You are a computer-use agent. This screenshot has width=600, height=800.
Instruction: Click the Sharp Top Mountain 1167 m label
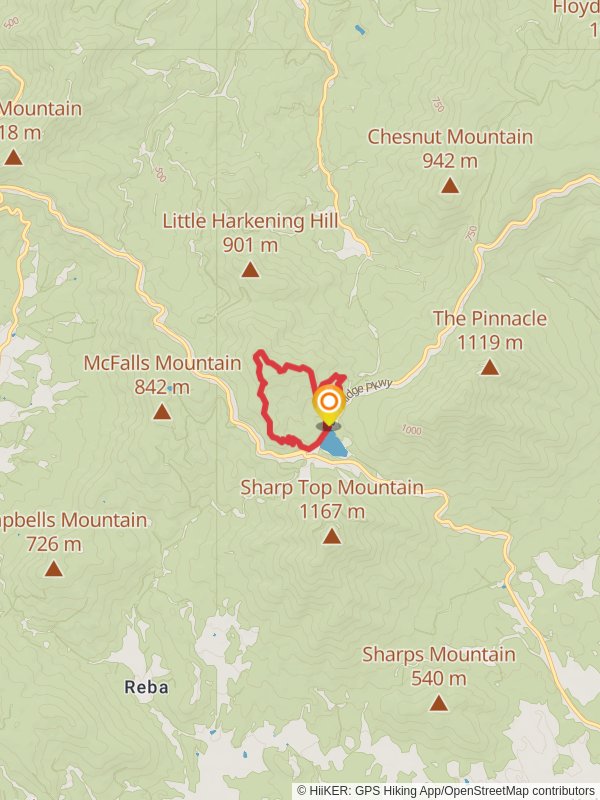(332, 499)
